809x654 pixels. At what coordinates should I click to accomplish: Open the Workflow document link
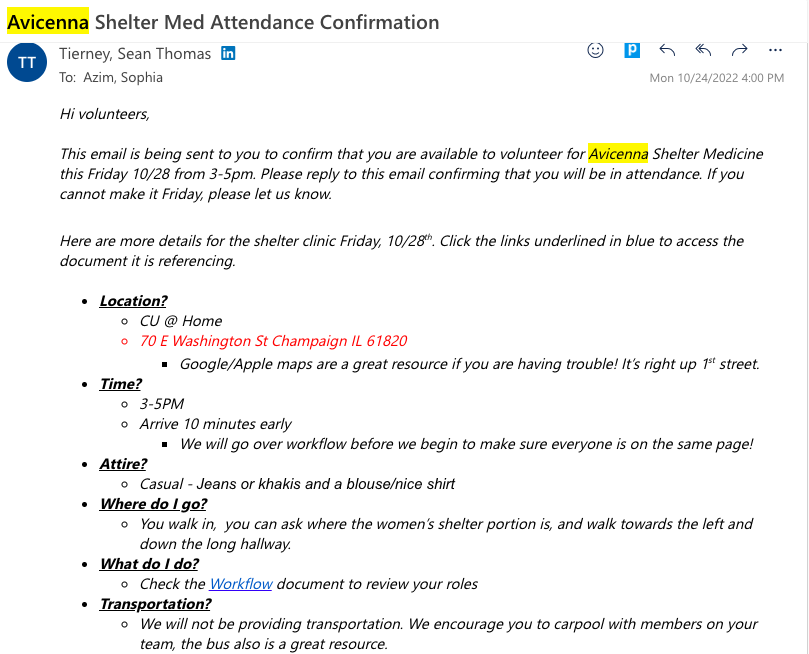(x=241, y=584)
